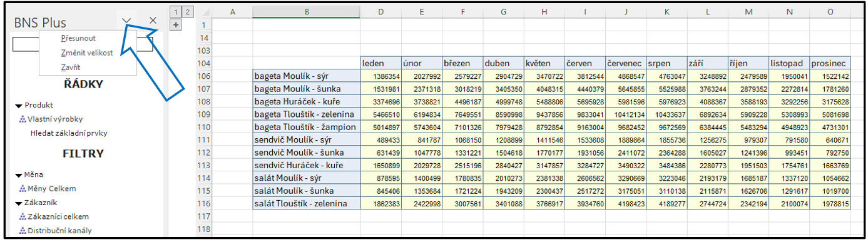Collapse the Zákazník filter group
Image resolution: width=868 pixels, height=242 pixels.
click(19, 203)
